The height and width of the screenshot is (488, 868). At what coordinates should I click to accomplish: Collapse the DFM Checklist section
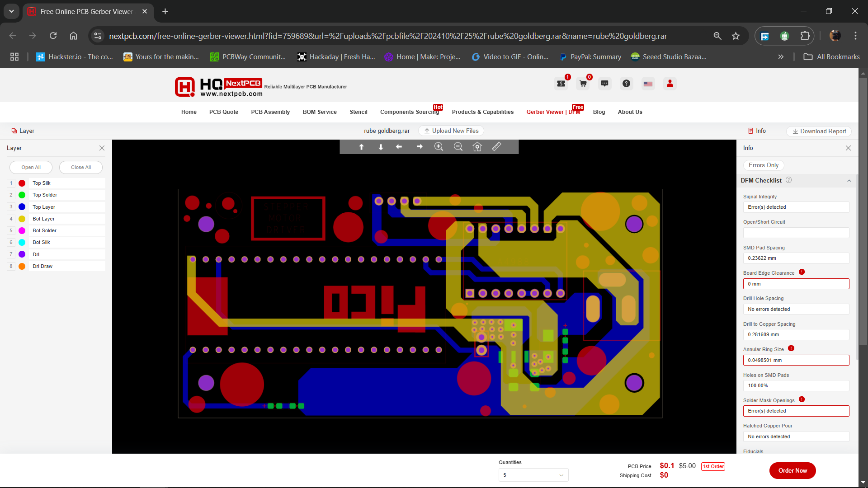point(849,181)
